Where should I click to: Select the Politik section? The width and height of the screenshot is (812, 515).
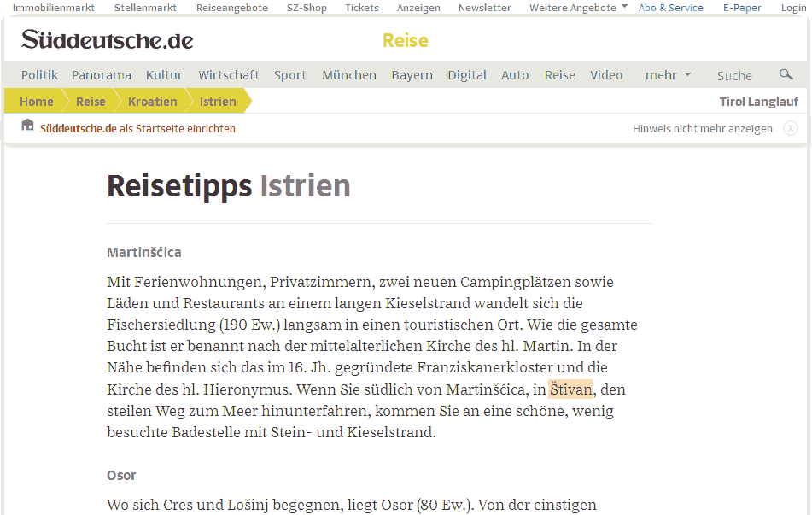[39, 75]
